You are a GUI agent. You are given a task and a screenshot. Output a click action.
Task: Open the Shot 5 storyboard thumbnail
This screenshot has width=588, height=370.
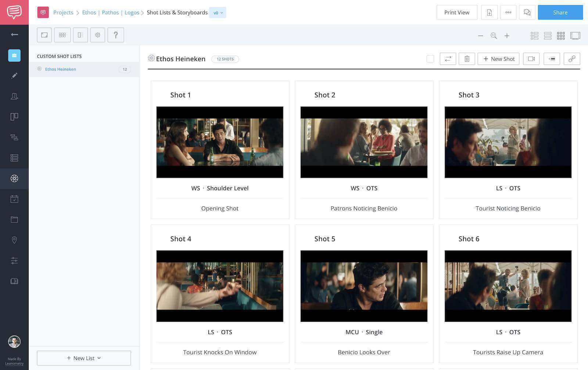(364, 286)
